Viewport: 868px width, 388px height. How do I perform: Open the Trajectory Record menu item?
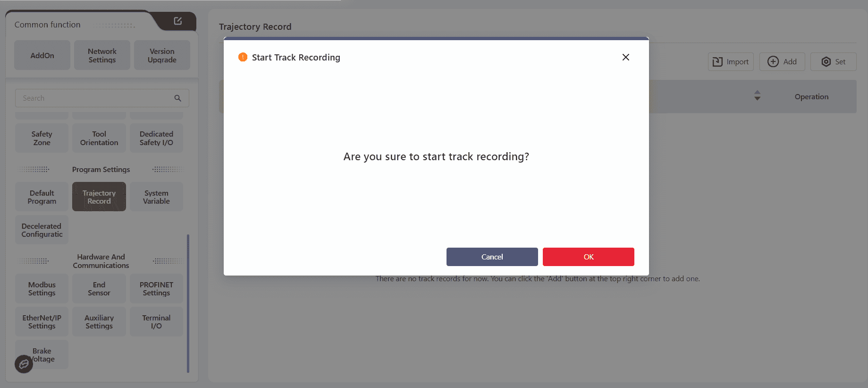99,197
